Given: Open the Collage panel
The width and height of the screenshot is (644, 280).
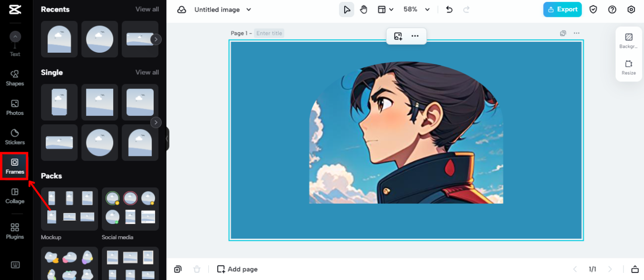Looking at the screenshot, I should pyautogui.click(x=15, y=196).
